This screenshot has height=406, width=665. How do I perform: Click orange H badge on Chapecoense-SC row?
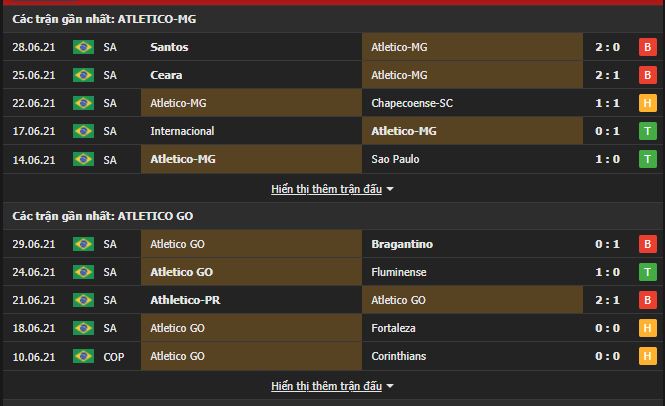pyautogui.click(x=646, y=103)
